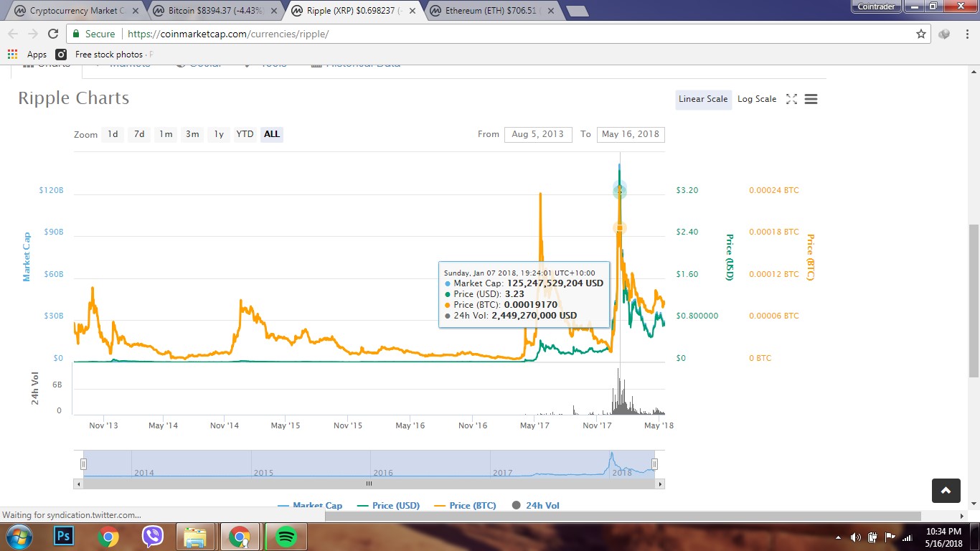Click the 0.00024 BTC axis label
Image resolution: width=980 pixels, height=551 pixels.
(774, 190)
